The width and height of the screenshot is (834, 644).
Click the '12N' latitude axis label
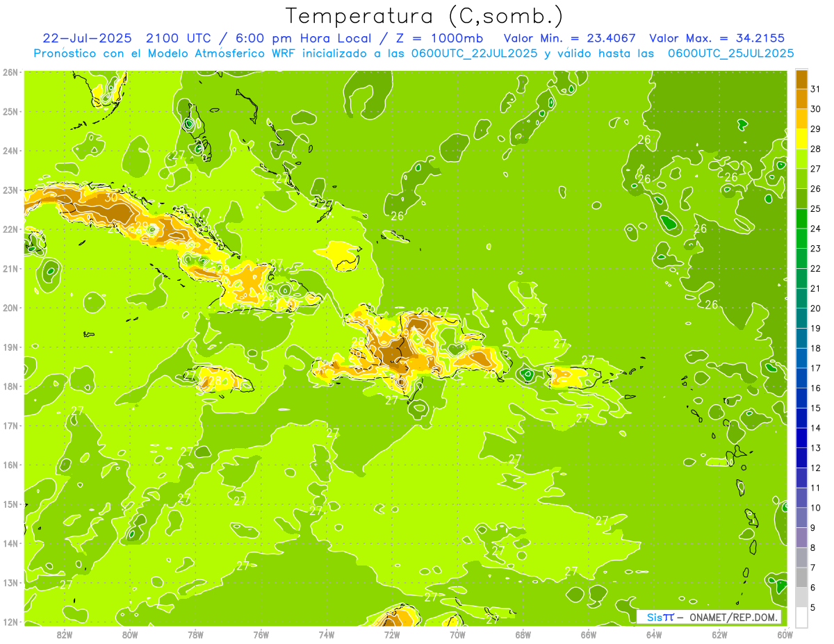coord(10,622)
